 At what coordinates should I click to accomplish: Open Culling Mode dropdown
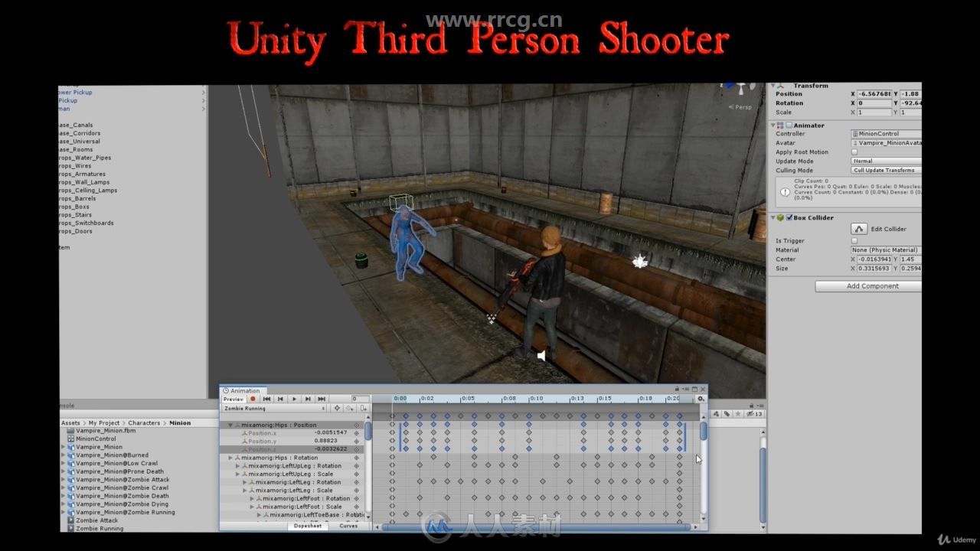(x=886, y=170)
